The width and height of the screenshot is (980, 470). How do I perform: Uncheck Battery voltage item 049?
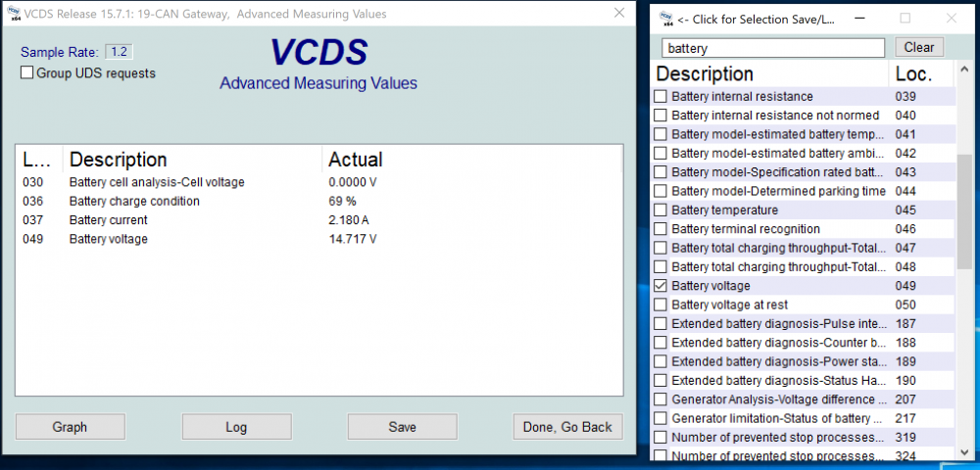click(x=661, y=286)
